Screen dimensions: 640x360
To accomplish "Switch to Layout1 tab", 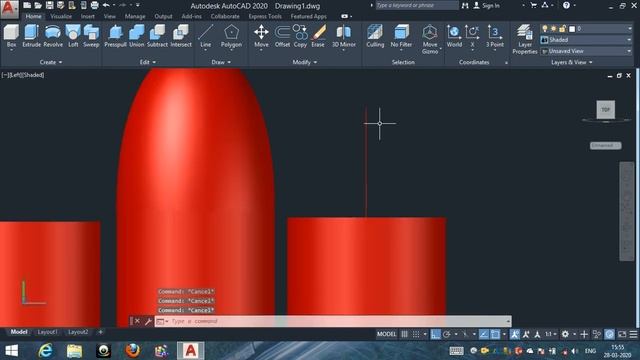I will pyautogui.click(x=47, y=332).
